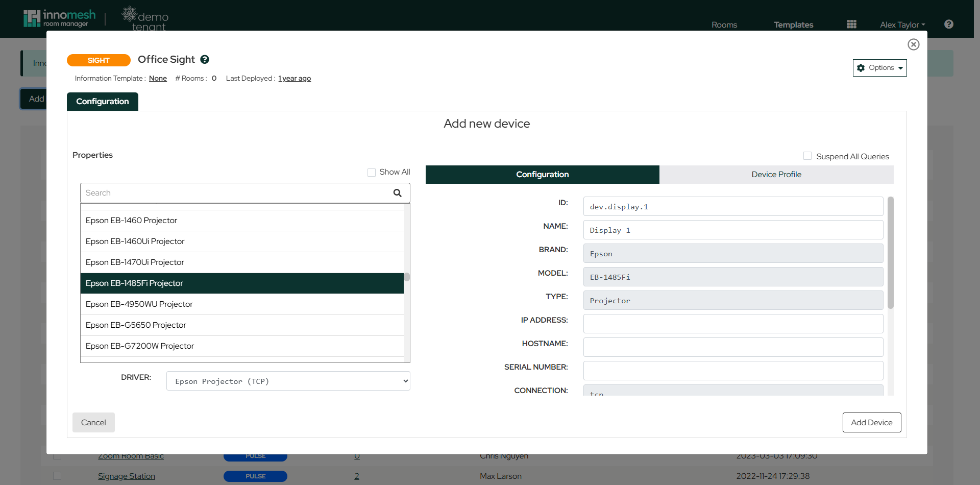This screenshot has width=980, height=485.
Task: Click the SERIAL NUMBER input field
Action: tap(733, 371)
